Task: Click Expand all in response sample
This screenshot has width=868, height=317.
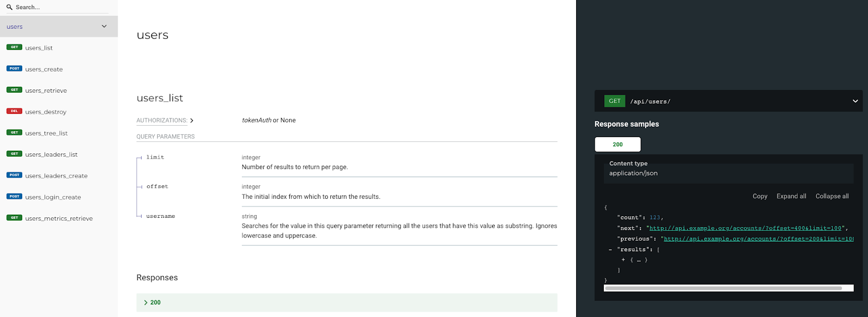Action: (x=791, y=196)
